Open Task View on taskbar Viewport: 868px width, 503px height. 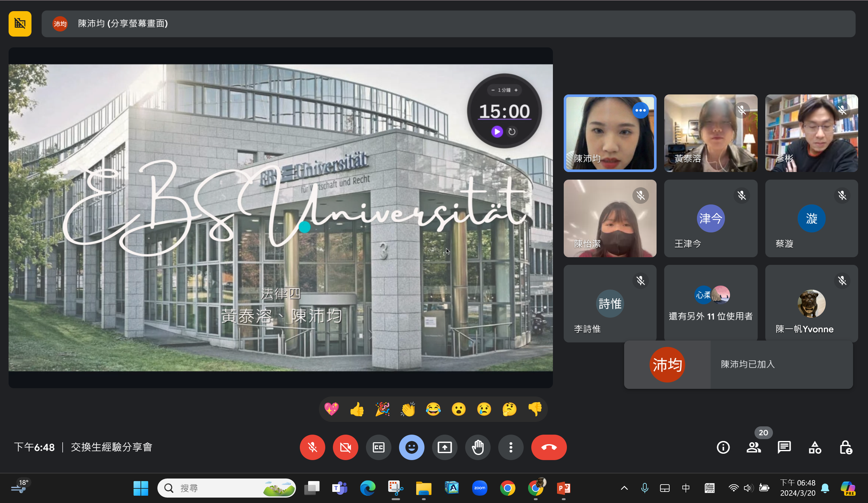click(x=312, y=488)
